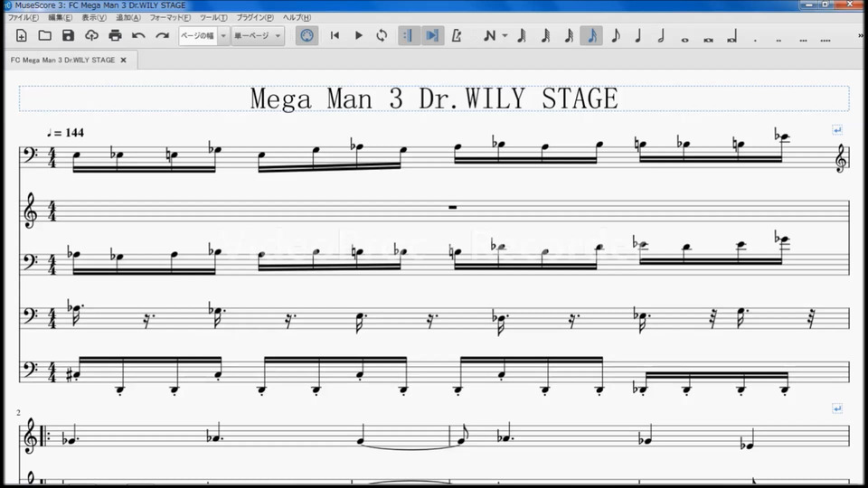This screenshot has width=868, height=488.
Task: Select the 32nd note duration
Action: [545, 36]
